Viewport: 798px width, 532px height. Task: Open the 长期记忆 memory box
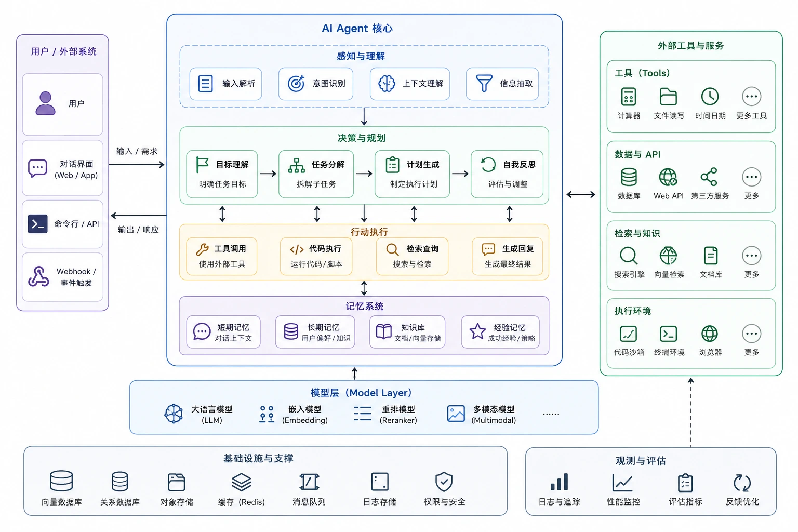315,332
